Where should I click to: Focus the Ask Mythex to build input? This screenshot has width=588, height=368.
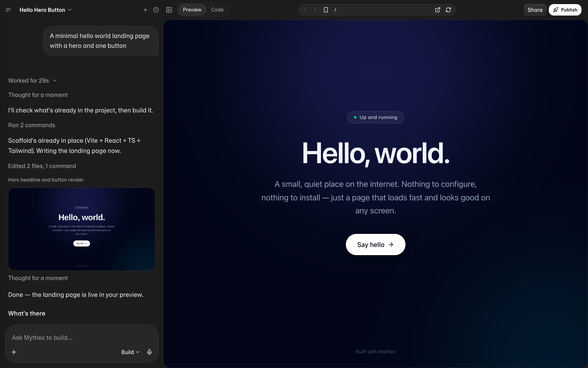pos(81,338)
